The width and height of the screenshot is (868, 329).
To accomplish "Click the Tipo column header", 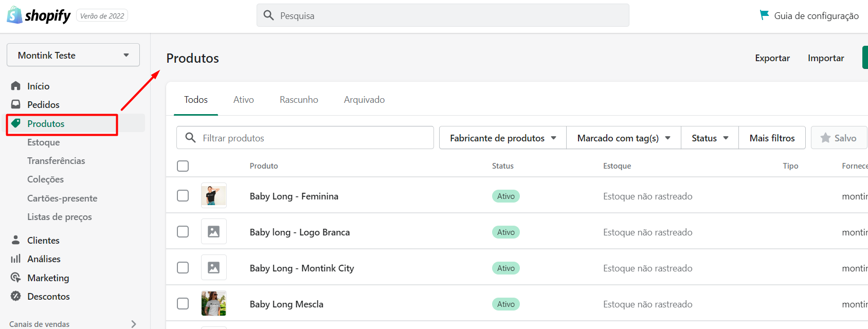I will (790, 166).
